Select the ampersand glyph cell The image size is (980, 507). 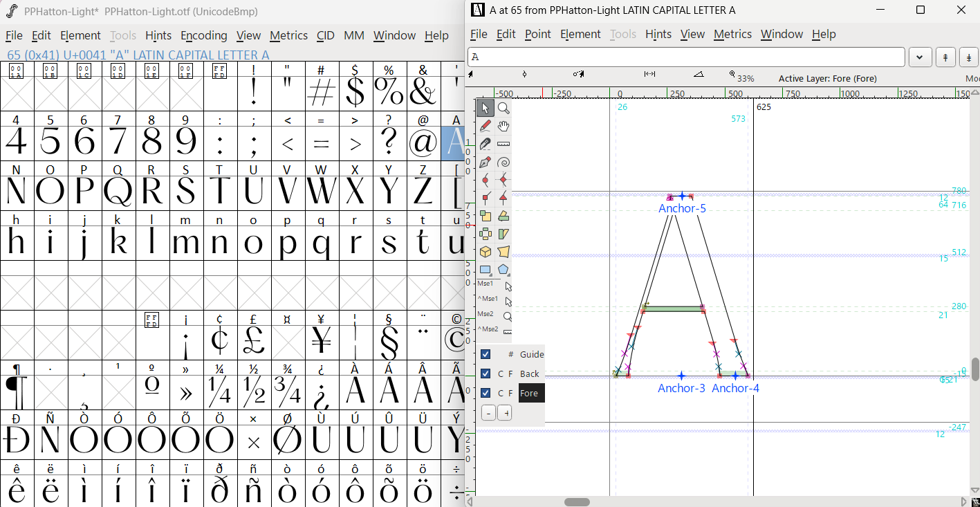click(x=423, y=93)
